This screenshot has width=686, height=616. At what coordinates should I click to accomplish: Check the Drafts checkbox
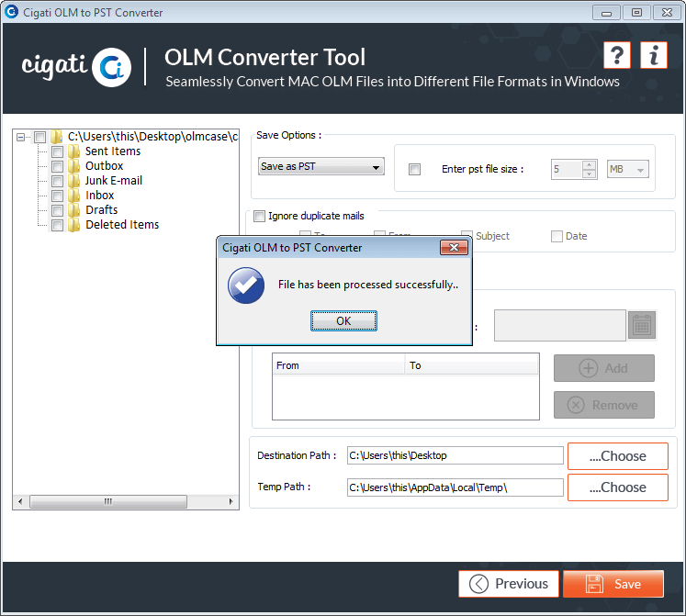coord(57,210)
